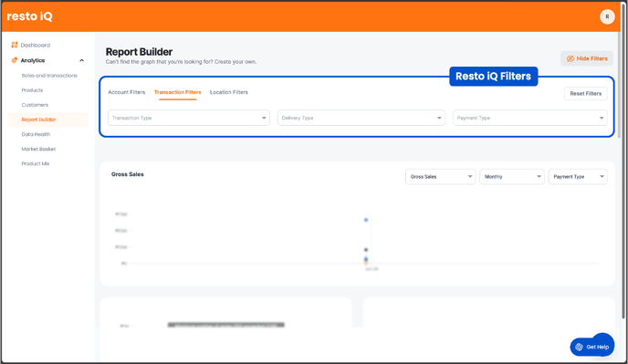Click the Analytics pie chart icon
The width and height of the screenshot is (628, 364).
click(x=15, y=60)
